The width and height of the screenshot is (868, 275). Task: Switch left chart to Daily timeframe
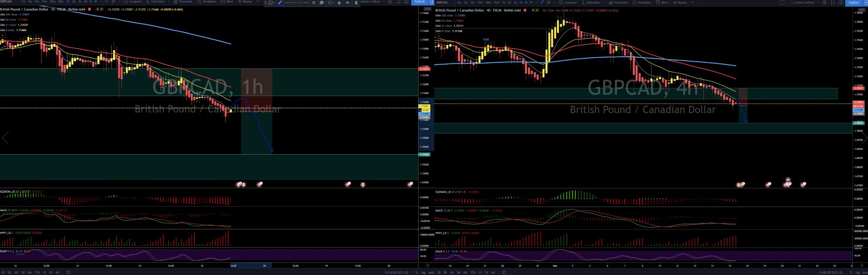(x=90, y=2)
